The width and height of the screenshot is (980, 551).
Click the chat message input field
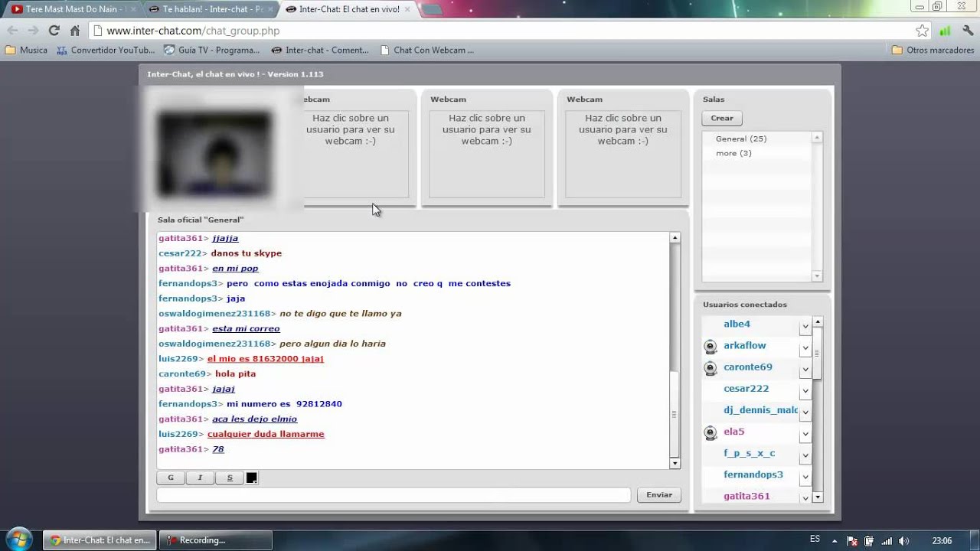tap(394, 495)
